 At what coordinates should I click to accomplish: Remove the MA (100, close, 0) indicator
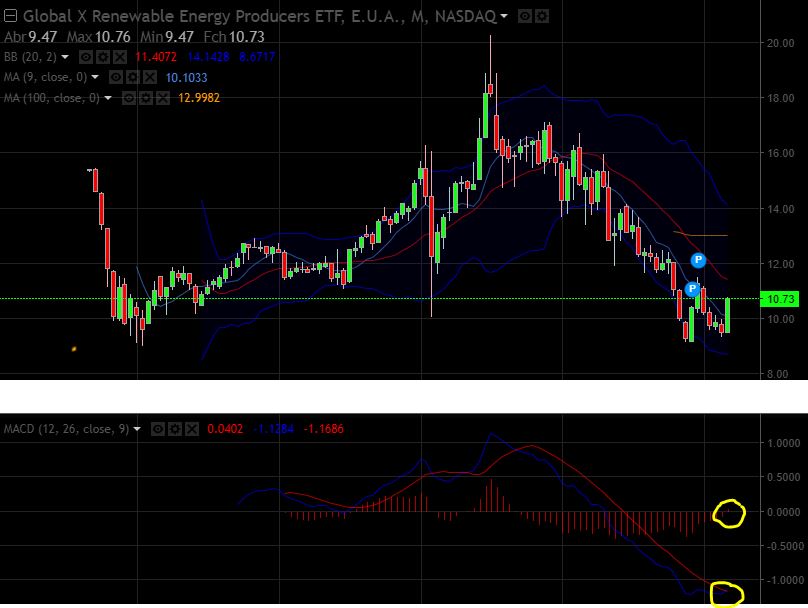click(x=163, y=98)
